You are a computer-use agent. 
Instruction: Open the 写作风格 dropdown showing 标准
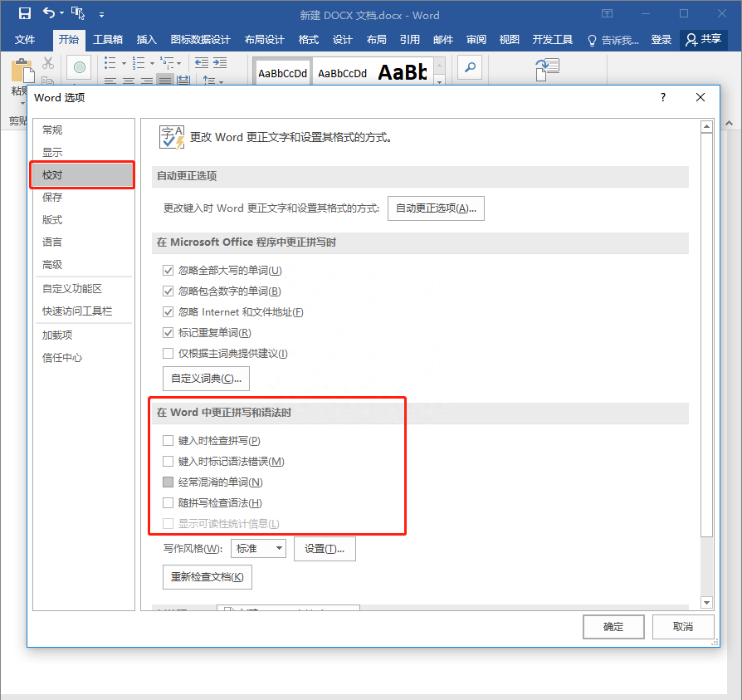click(x=258, y=549)
